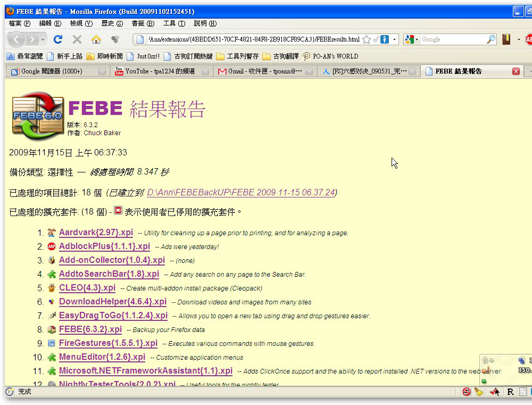This screenshot has width=532, height=405.
Task: Open the Add-onCollector{1.0.4}.xpi link
Action: coord(112,260)
